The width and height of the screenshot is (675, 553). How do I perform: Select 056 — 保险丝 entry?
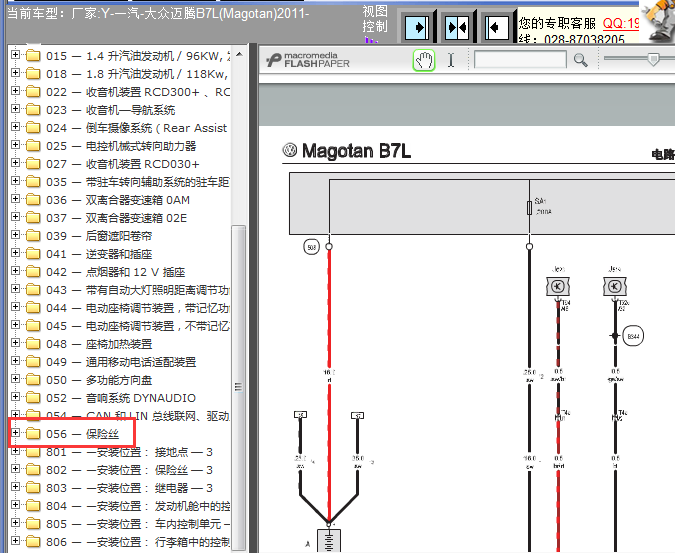coord(83,434)
